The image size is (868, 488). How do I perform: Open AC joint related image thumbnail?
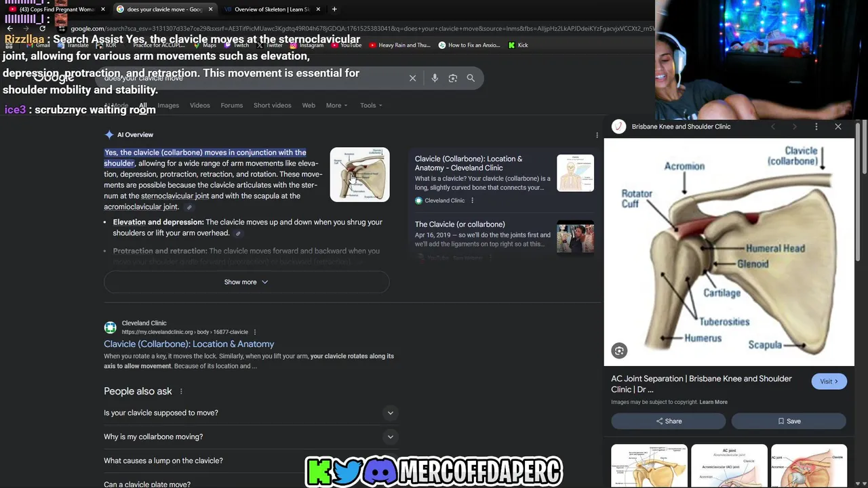click(729, 466)
